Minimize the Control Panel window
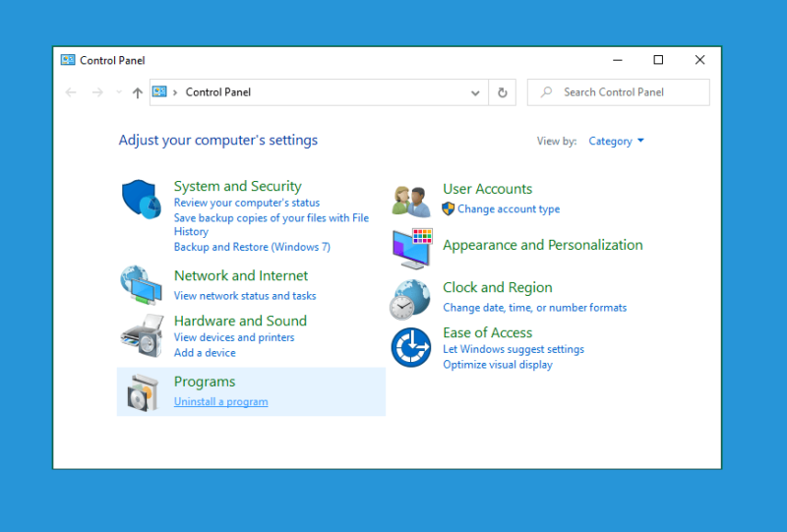787x532 pixels. [618, 60]
